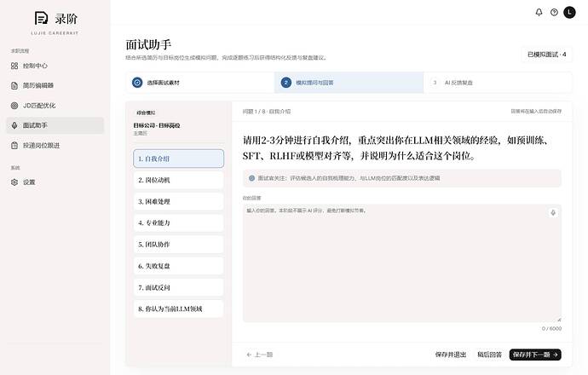Open 简历编辑器 from the sidebar
588x375 pixels.
coord(55,85)
